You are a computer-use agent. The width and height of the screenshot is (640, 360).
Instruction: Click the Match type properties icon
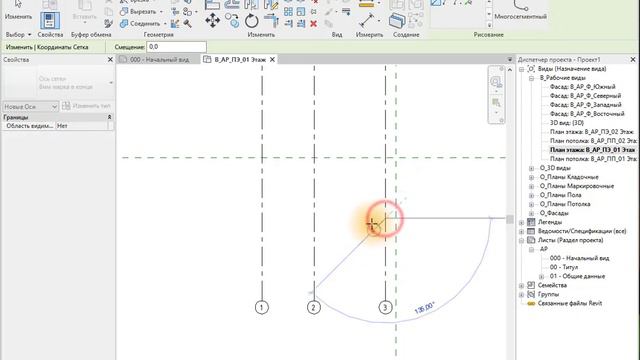(109, 24)
